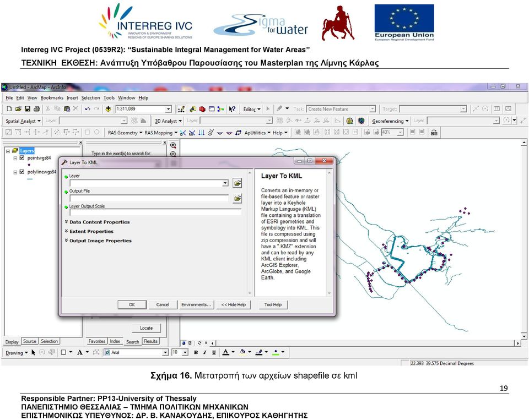
Task: Open the Spatial Analyst dropdown menu
Action: [x=23, y=121]
